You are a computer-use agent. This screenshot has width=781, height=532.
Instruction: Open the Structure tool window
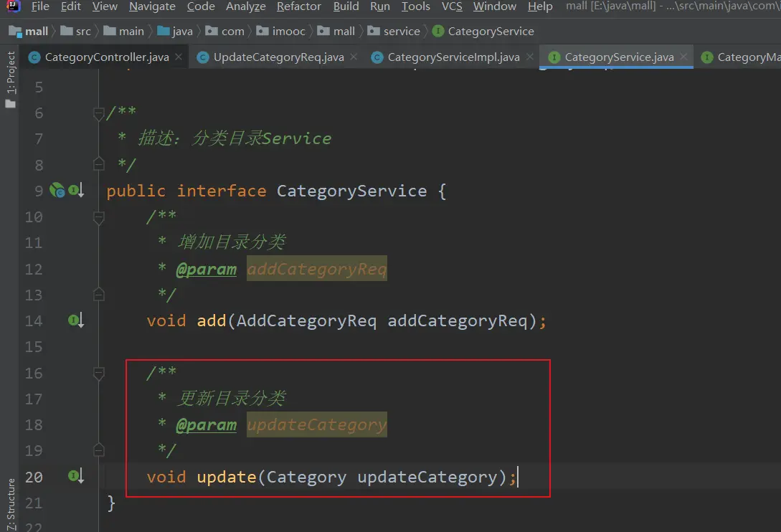(10, 500)
